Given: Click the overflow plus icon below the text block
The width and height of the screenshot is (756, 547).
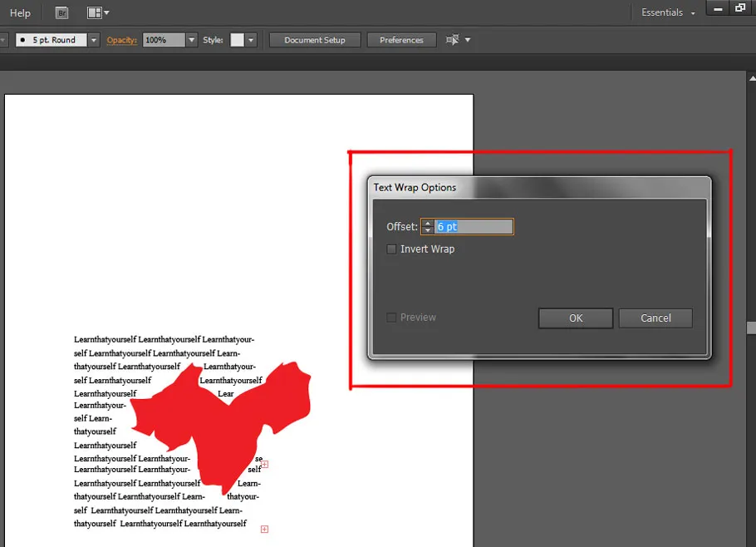Looking at the screenshot, I should pos(264,527).
